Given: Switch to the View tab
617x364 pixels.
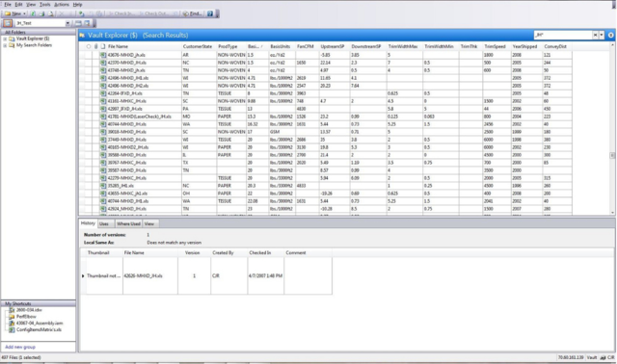Looking at the screenshot, I should [x=149, y=223].
